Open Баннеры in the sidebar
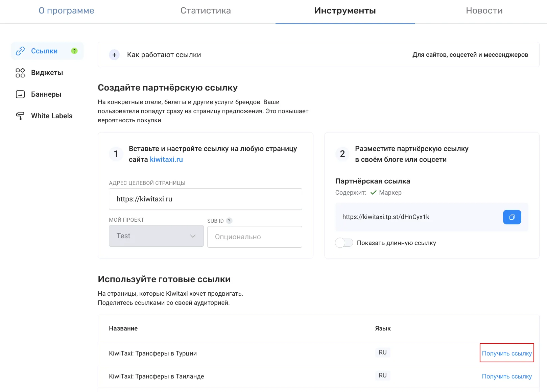547x392 pixels. (x=46, y=94)
